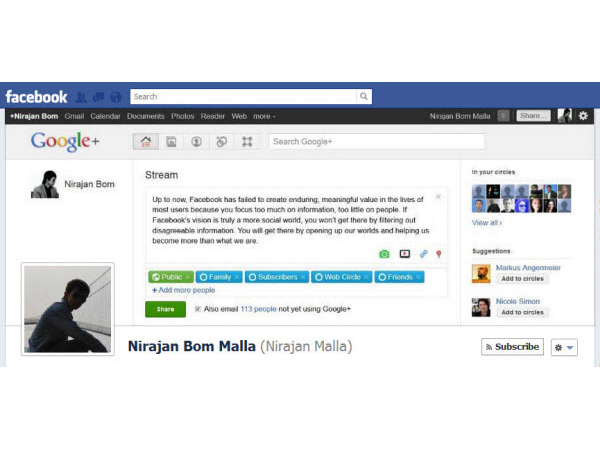Open Google+ Profile icon
Image resolution: width=600 pixels, height=450 pixels.
pyautogui.click(x=196, y=142)
